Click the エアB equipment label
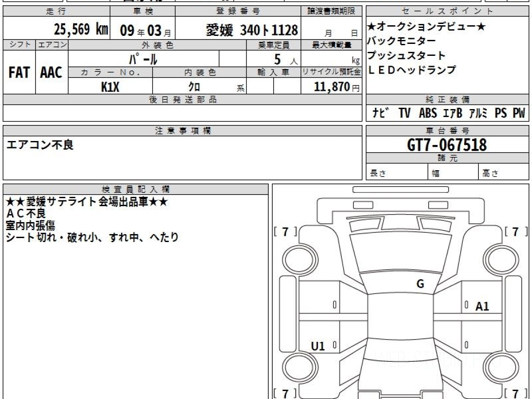532x399 pixels. point(453,113)
